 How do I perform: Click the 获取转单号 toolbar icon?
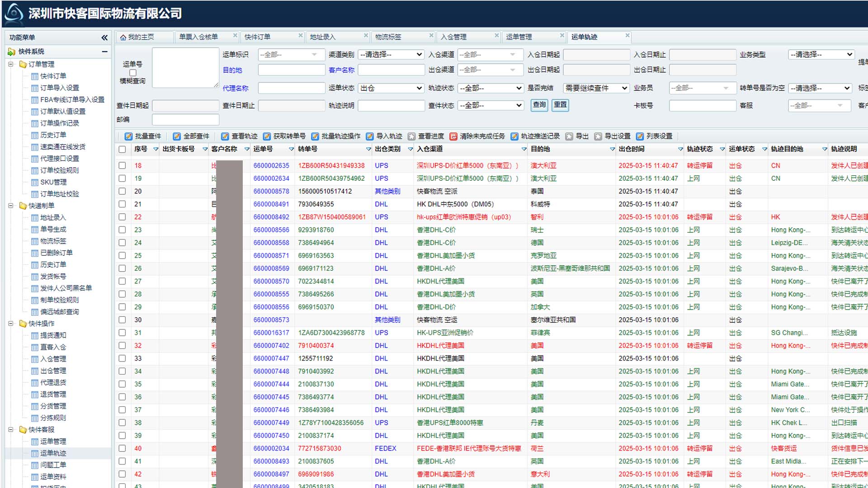point(267,136)
